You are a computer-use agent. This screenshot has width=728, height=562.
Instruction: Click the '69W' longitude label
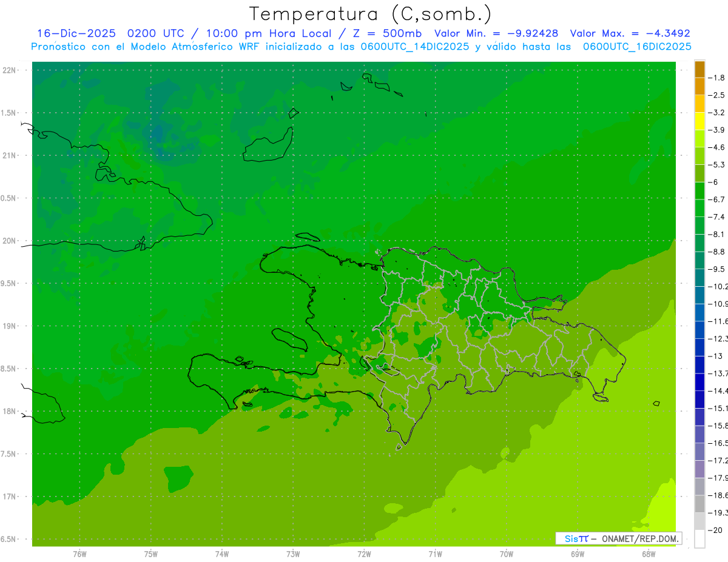pyautogui.click(x=578, y=554)
